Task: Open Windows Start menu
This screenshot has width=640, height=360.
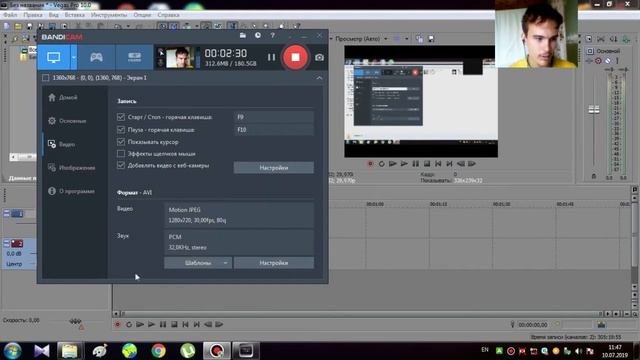Action: click(x=12, y=351)
